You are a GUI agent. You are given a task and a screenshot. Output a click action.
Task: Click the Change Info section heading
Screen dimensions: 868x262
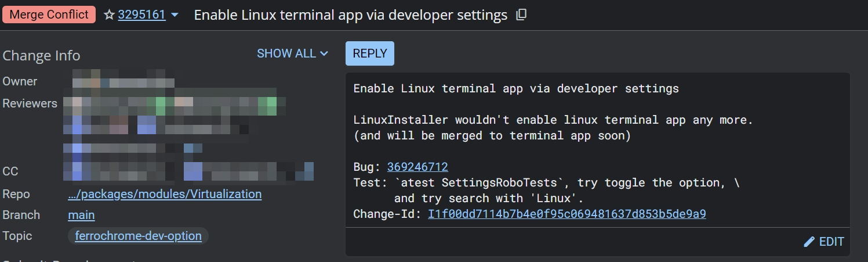pos(41,56)
